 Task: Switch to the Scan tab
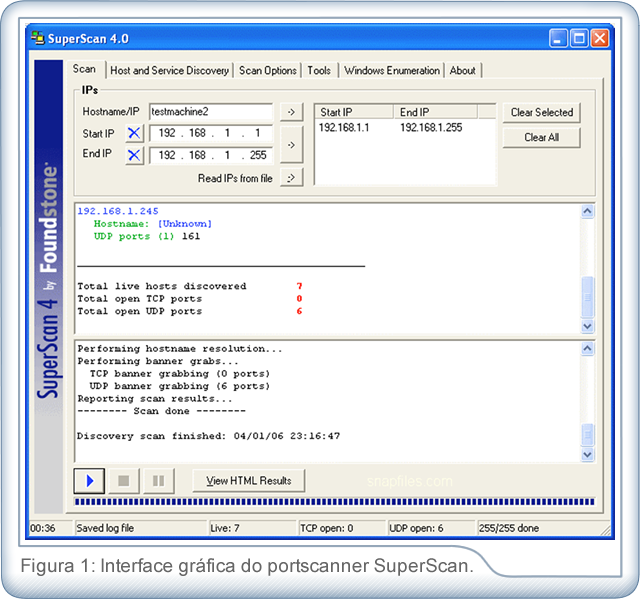84,69
